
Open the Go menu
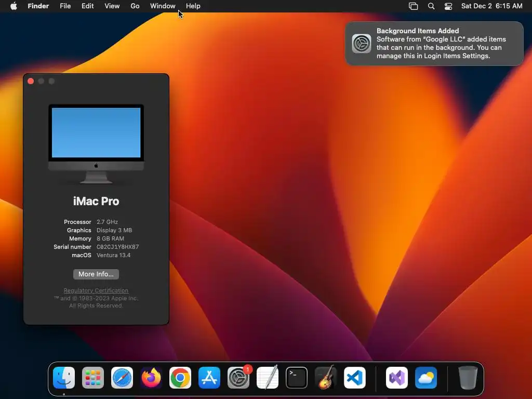(135, 6)
